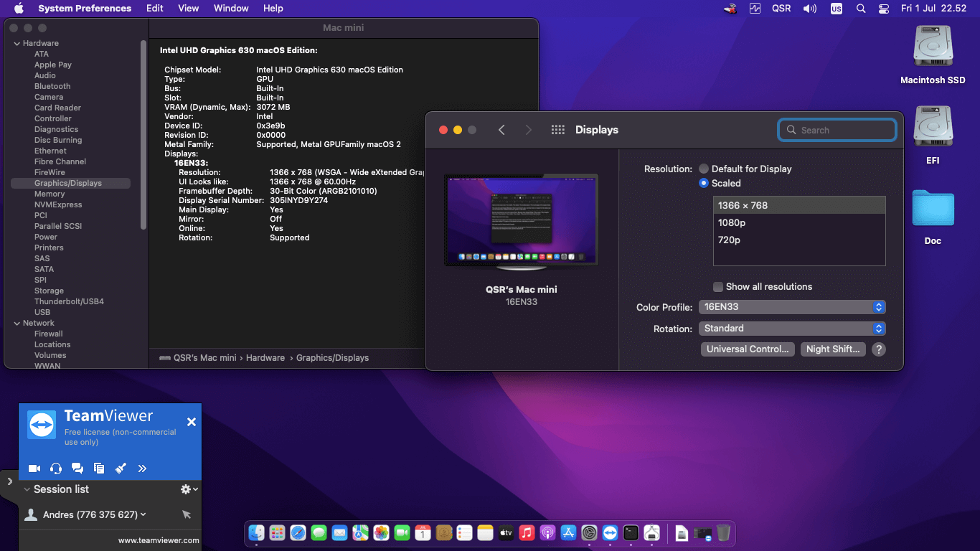Collapse the Hardware tree section
Image resolution: width=980 pixels, height=551 pixels.
click(x=17, y=43)
